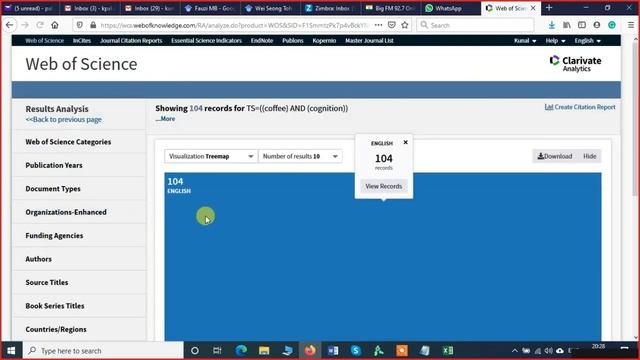
Task: Click the Firefox Search box
Action: (476, 25)
